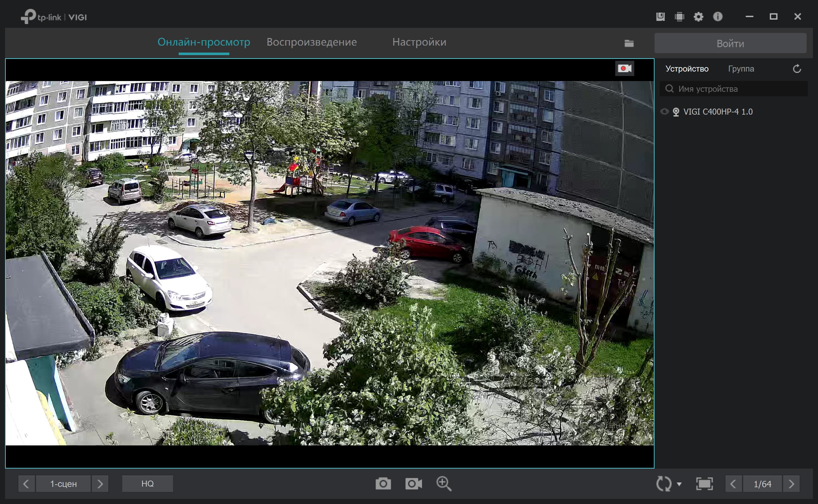Viewport: 818px width, 504px height.
Task: Go to next scene layout
Action: (x=100, y=484)
